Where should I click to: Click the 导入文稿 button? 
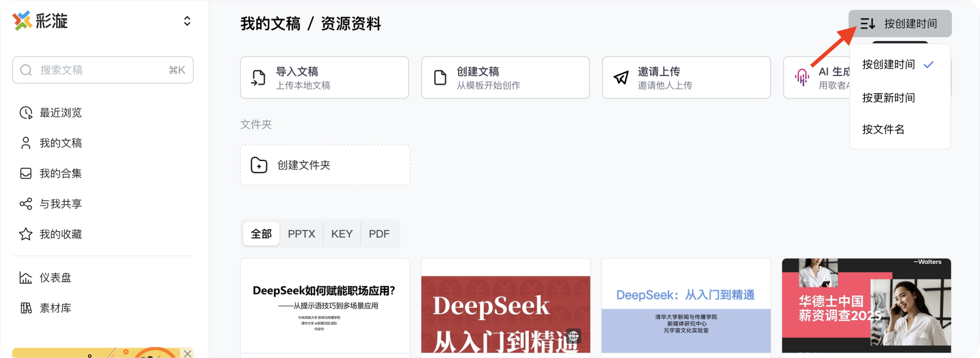(324, 77)
